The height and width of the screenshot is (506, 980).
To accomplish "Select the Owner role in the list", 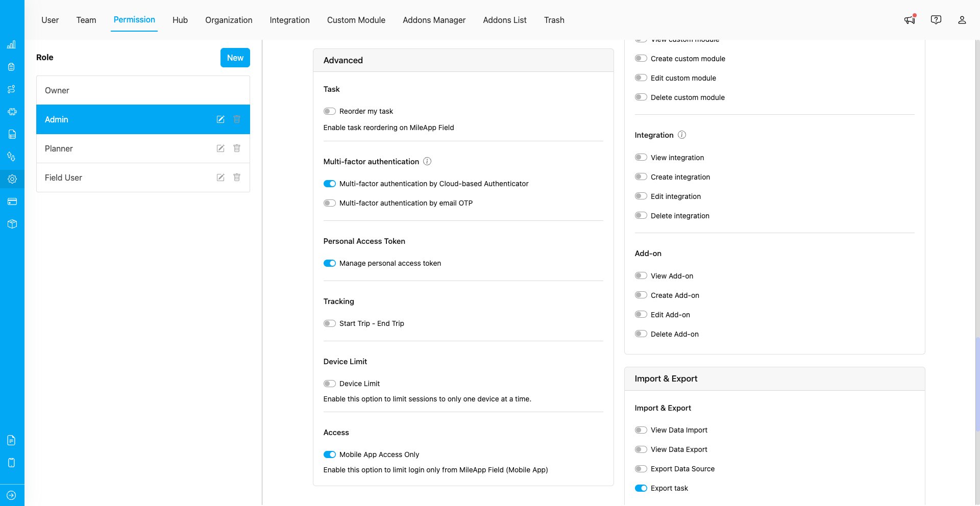I will [143, 90].
